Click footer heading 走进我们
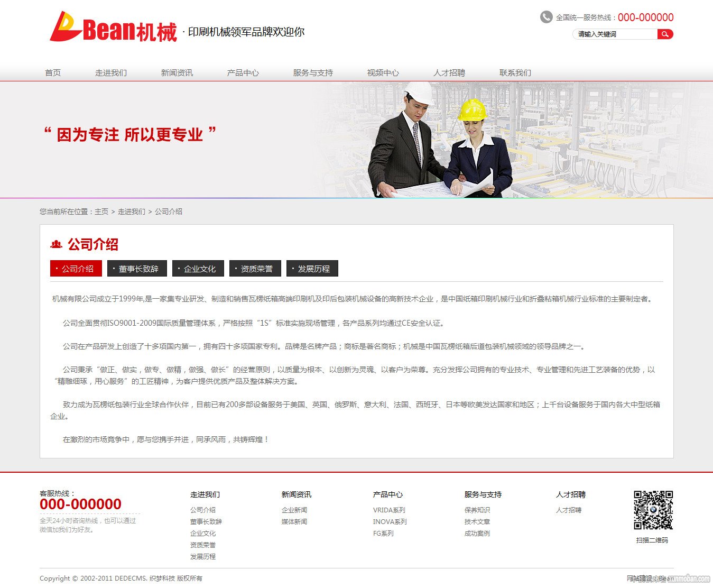 (x=205, y=494)
